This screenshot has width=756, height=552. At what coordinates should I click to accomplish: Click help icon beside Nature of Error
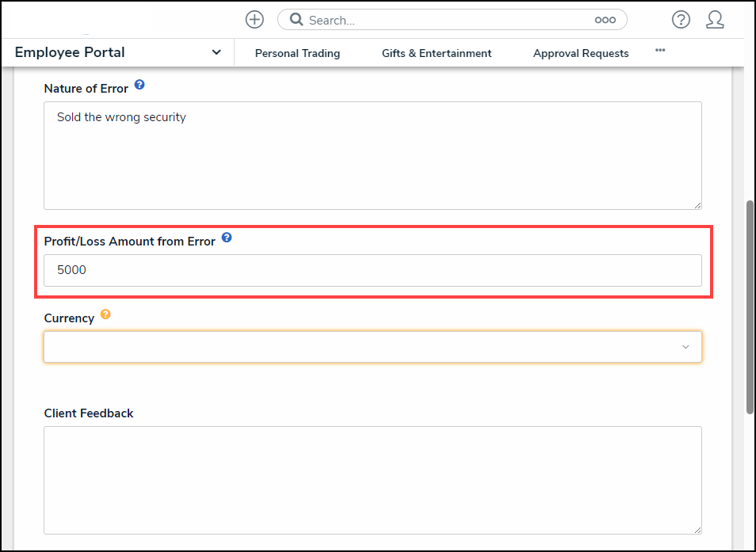(139, 85)
